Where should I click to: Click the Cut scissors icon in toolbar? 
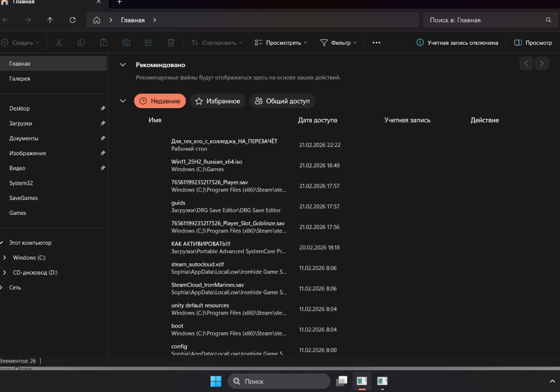pyautogui.click(x=59, y=42)
